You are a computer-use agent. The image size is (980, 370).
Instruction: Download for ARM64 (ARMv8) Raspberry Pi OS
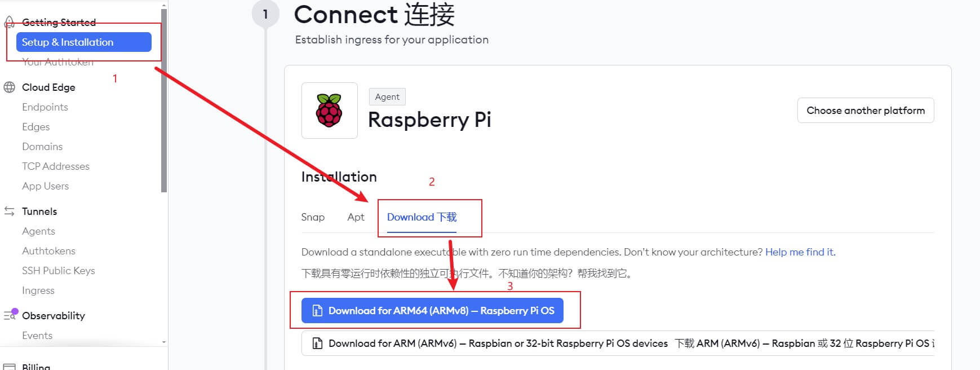tap(432, 311)
